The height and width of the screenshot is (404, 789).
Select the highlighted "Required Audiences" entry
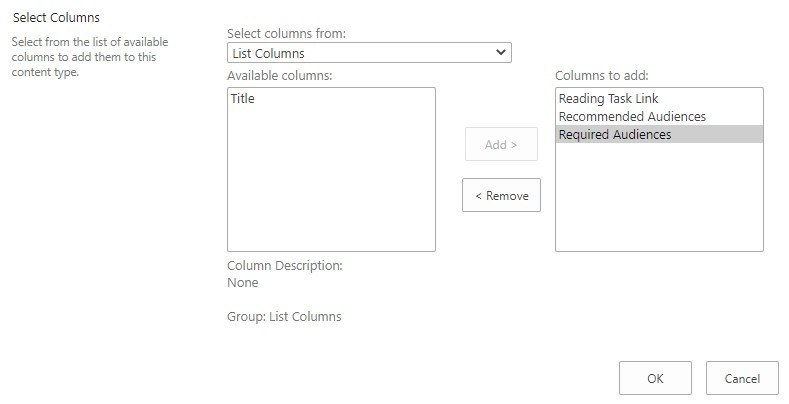coord(615,135)
